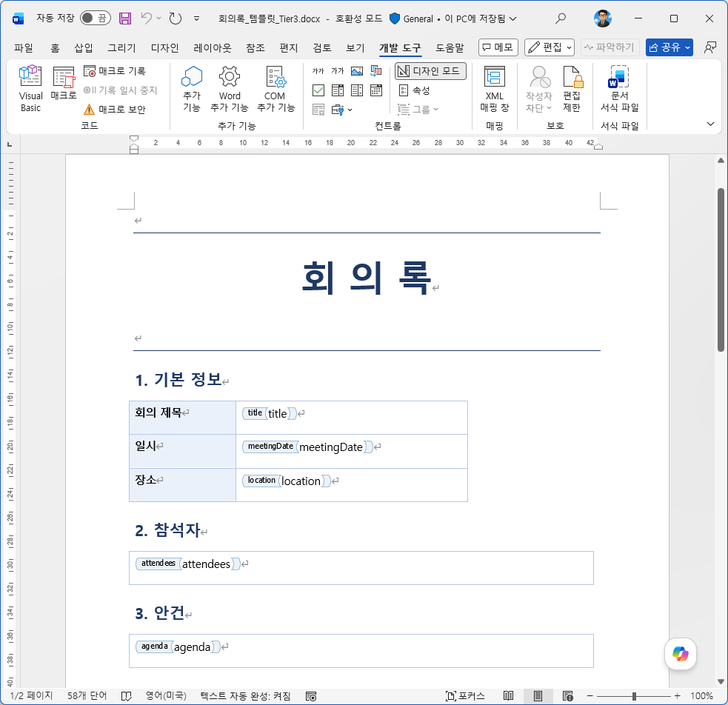Toggle 디자인 모드 design mode
This screenshot has height=705, width=728.
tap(430, 71)
